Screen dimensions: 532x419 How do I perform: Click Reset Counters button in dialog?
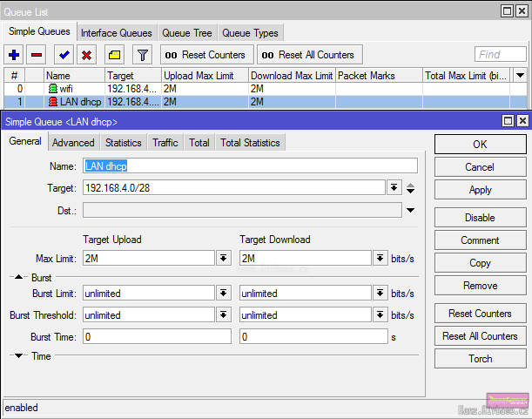coord(481,314)
